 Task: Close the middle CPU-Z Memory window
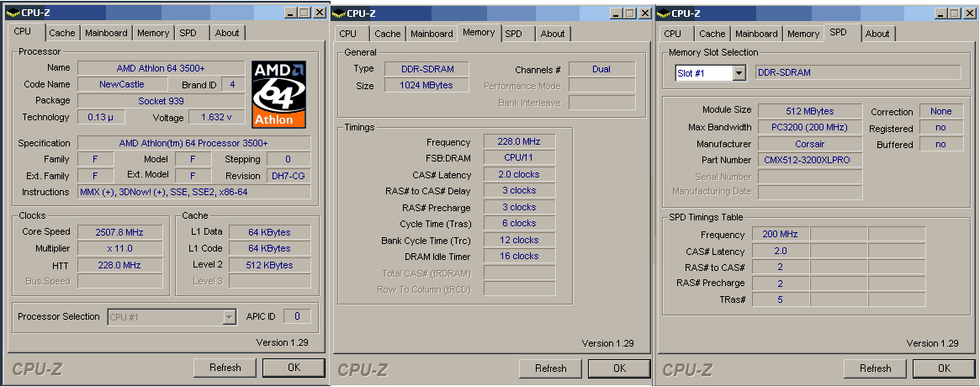(x=644, y=13)
